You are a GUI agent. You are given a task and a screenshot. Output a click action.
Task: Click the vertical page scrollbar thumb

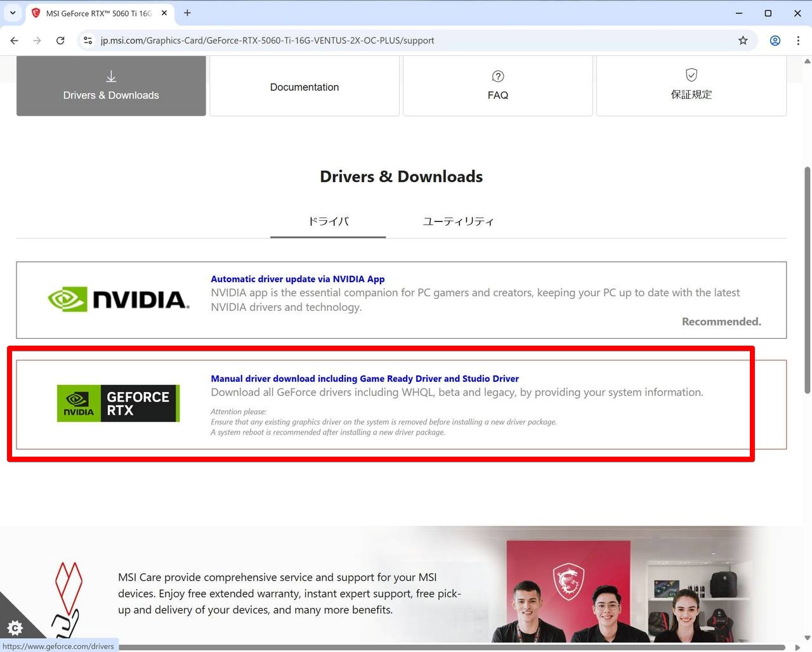(807, 280)
